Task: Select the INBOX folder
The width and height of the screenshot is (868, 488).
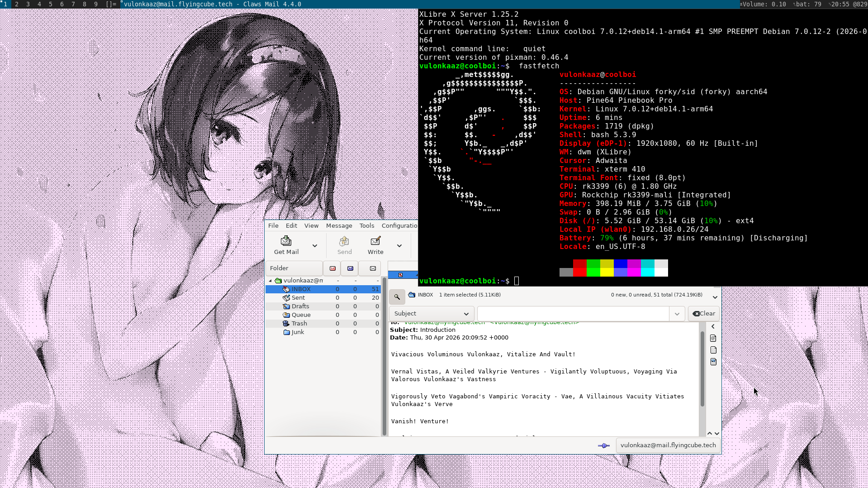Action: 323,289
